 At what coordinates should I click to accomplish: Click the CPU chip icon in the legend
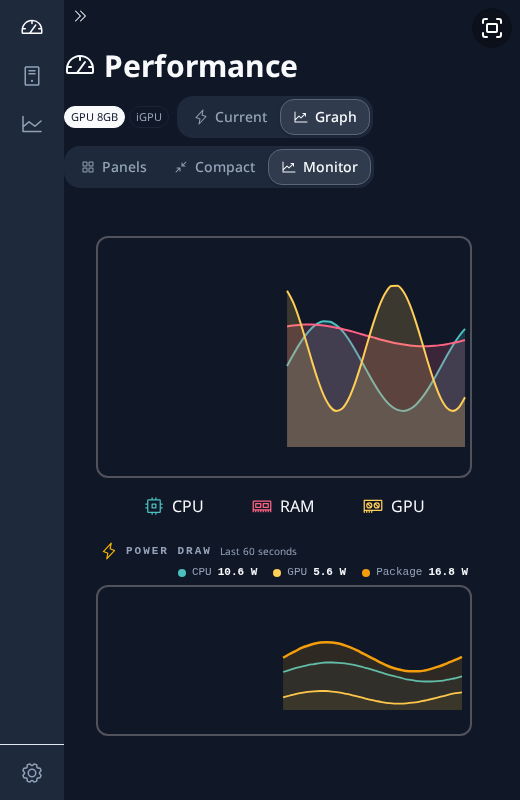click(154, 506)
